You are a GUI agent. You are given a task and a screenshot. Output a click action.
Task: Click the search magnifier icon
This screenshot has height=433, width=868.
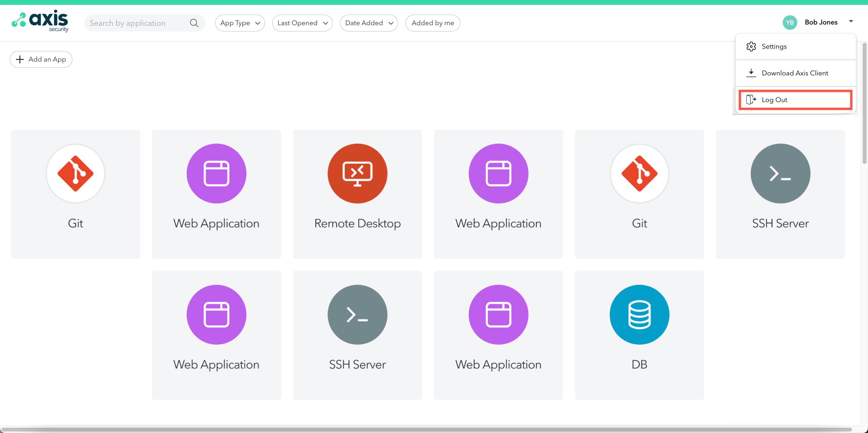[x=194, y=23]
